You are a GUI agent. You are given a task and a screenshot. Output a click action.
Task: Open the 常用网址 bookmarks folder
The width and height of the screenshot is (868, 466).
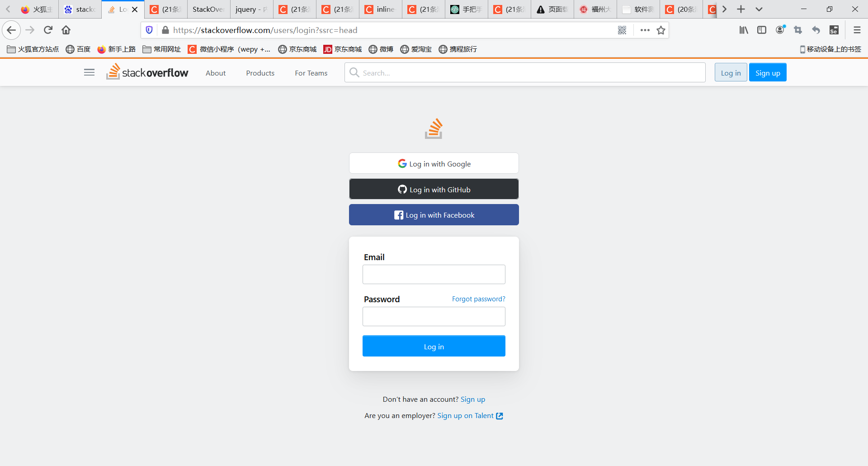click(x=162, y=49)
